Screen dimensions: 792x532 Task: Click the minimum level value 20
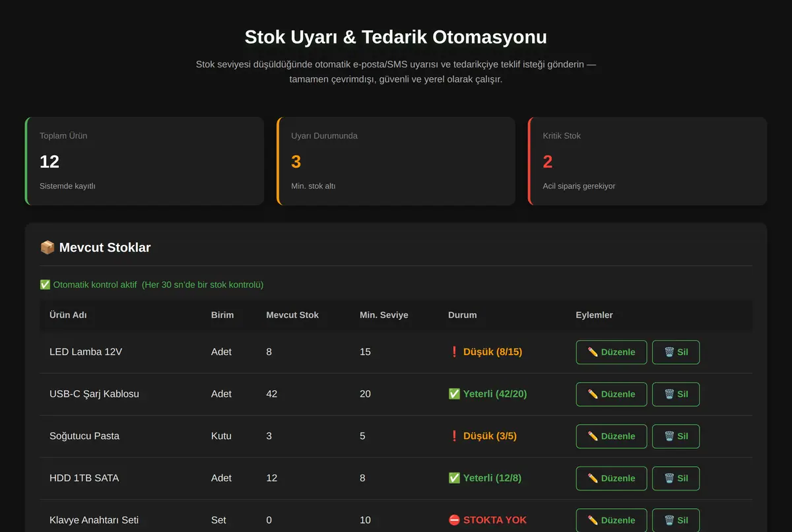point(365,394)
